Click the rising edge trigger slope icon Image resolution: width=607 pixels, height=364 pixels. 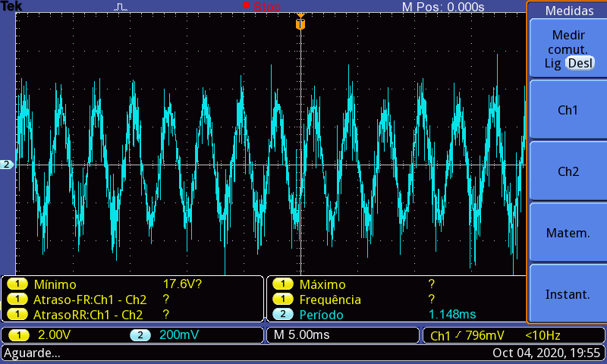458,335
